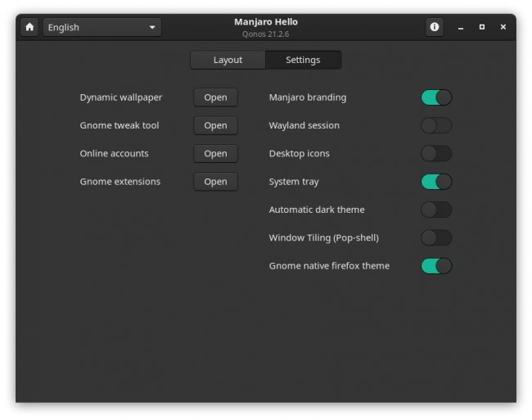
Task: Disable Gnome native firefox theme switch
Action: 436,266
